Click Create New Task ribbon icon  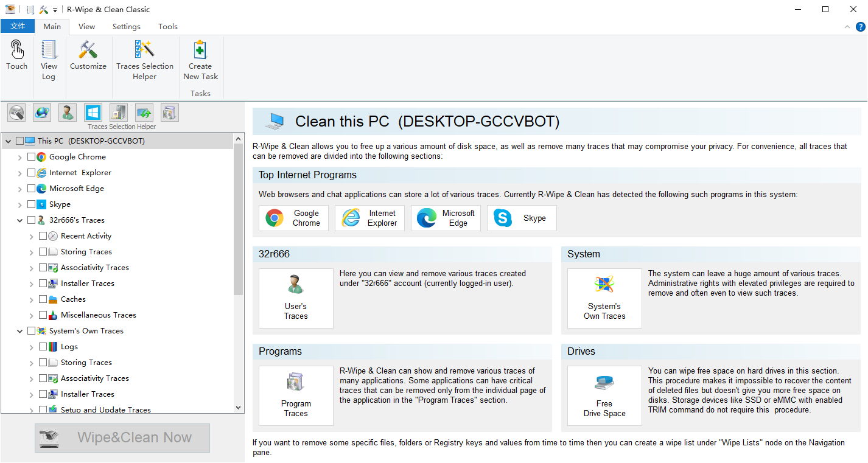[x=200, y=60]
